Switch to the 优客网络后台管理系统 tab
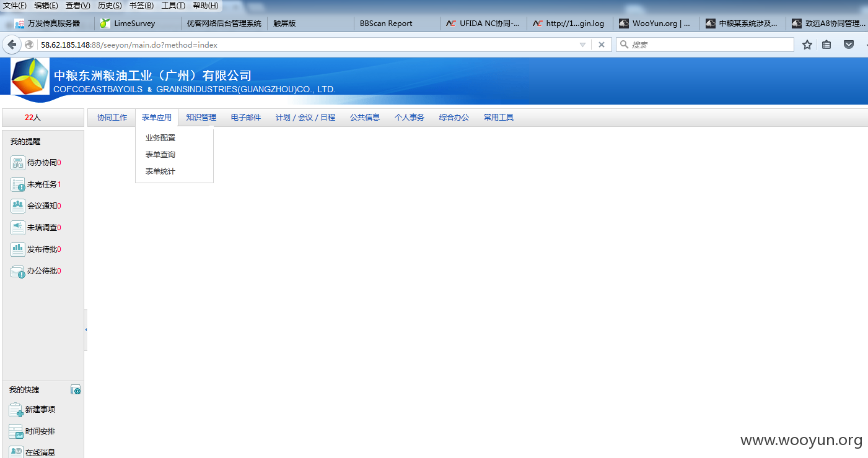Screen dimensions: 868x458 [x=224, y=24]
